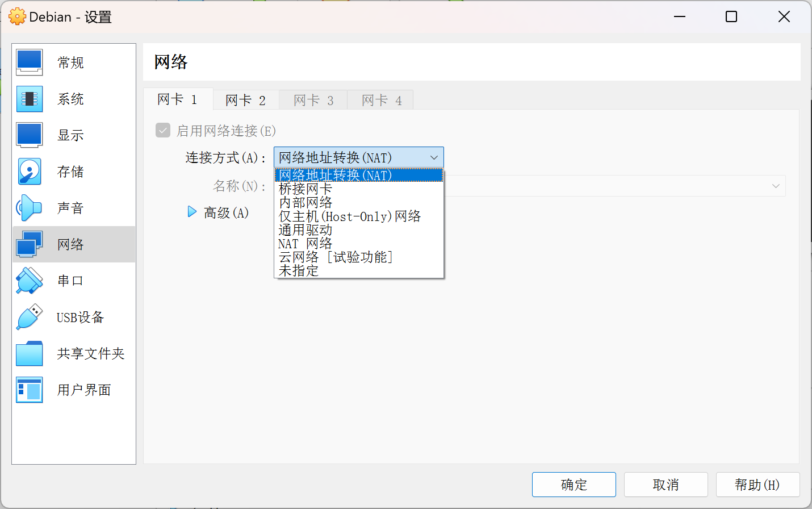The width and height of the screenshot is (812, 509).
Task: Select the 系统 chip icon
Action: [30, 99]
